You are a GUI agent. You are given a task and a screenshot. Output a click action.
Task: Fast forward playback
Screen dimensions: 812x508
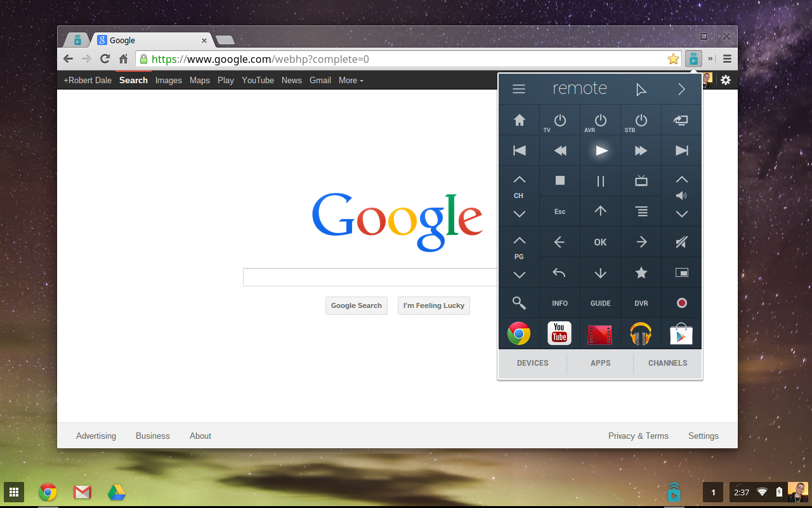[641, 150]
